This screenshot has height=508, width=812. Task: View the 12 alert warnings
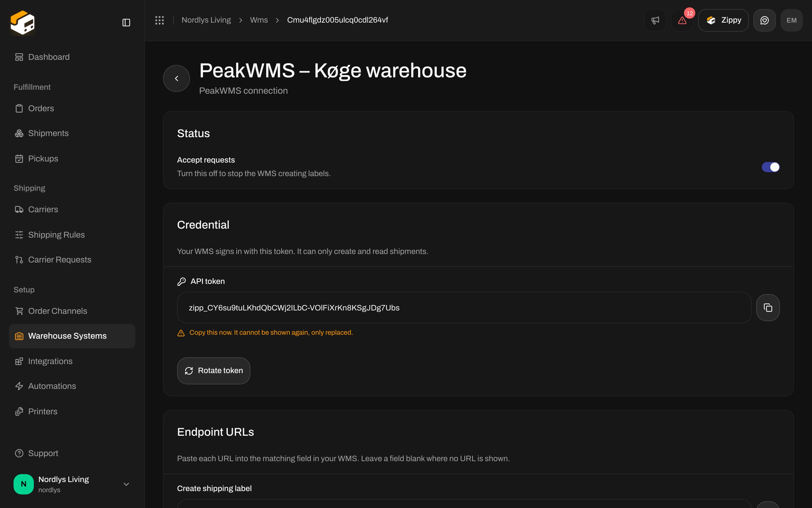pyautogui.click(x=682, y=20)
